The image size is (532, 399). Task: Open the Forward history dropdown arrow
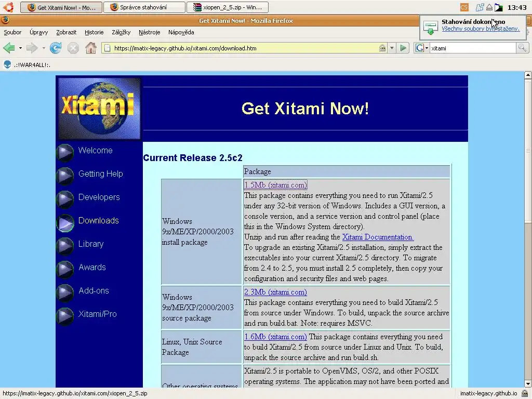(x=44, y=48)
